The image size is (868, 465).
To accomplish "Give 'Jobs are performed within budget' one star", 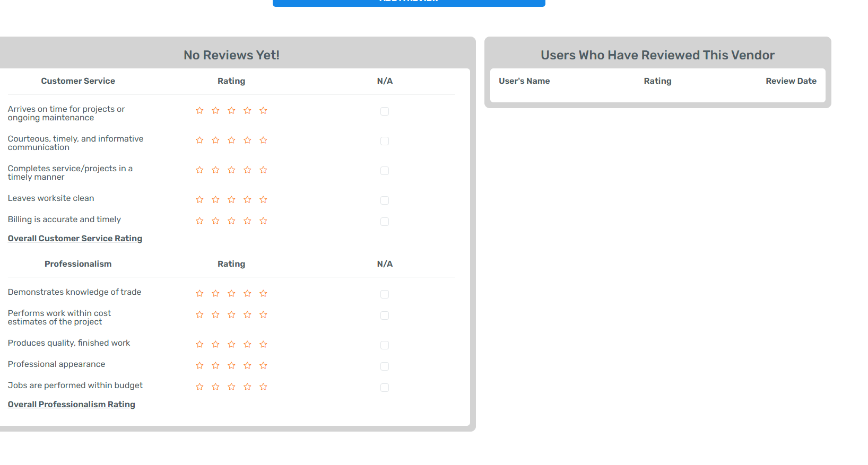I will (x=199, y=387).
